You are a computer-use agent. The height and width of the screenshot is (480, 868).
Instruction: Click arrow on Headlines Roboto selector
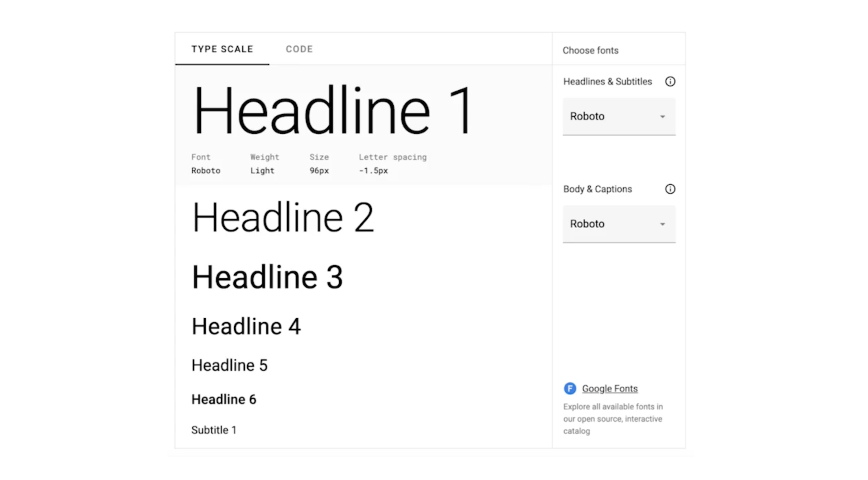tap(662, 117)
